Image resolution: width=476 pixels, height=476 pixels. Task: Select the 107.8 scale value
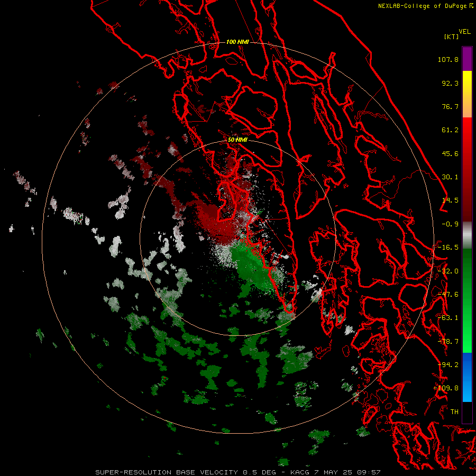tap(448, 59)
